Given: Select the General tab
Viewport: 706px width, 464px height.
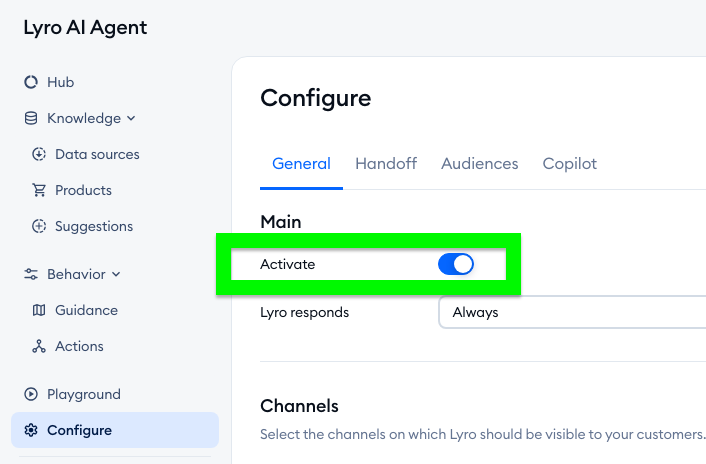Looking at the screenshot, I should pos(301,164).
